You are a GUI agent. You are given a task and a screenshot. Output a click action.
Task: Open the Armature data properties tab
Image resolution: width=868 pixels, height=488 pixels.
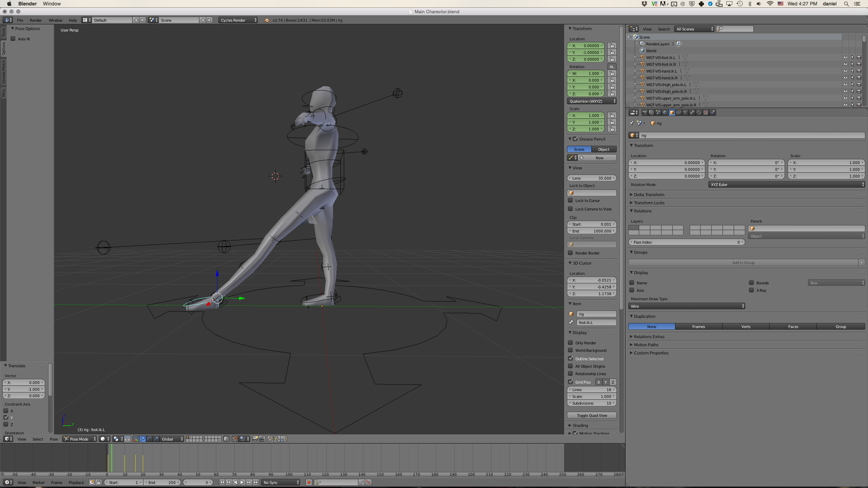pyautogui.click(x=685, y=113)
